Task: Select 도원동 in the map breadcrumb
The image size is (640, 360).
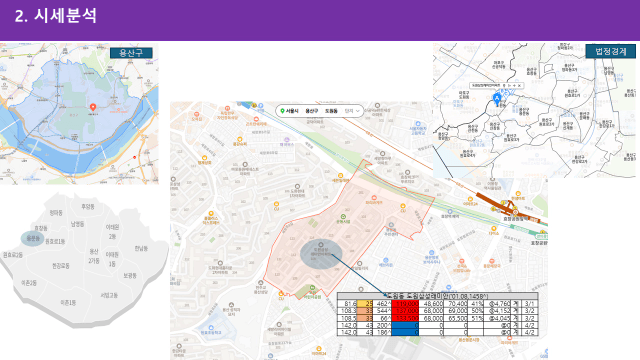Action: coord(331,111)
